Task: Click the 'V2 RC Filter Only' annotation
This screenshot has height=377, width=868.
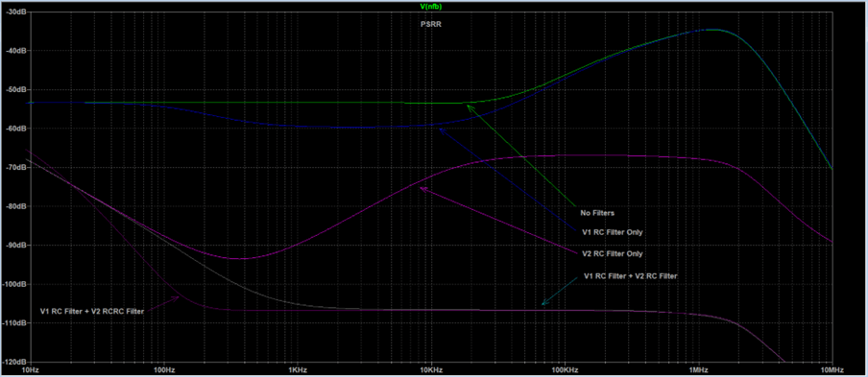Action: pos(613,254)
